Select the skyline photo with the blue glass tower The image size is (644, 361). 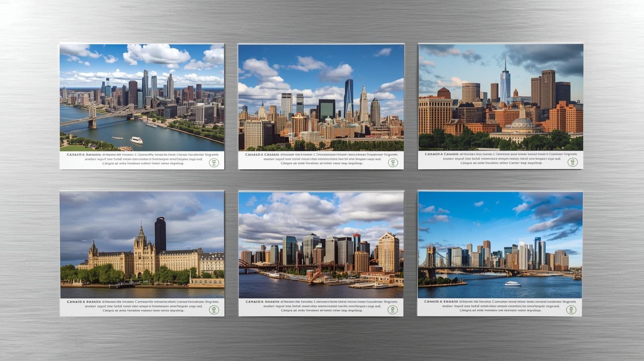[321, 98]
